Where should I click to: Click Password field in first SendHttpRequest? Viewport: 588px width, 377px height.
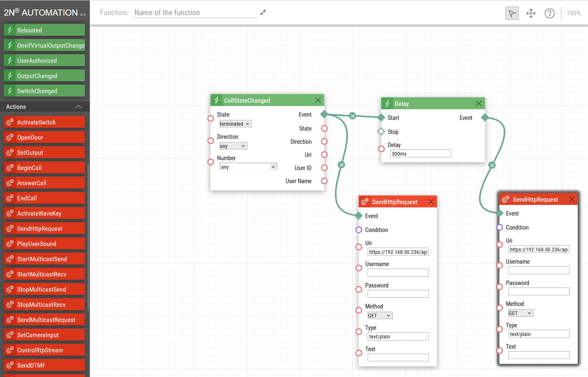pos(398,294)
